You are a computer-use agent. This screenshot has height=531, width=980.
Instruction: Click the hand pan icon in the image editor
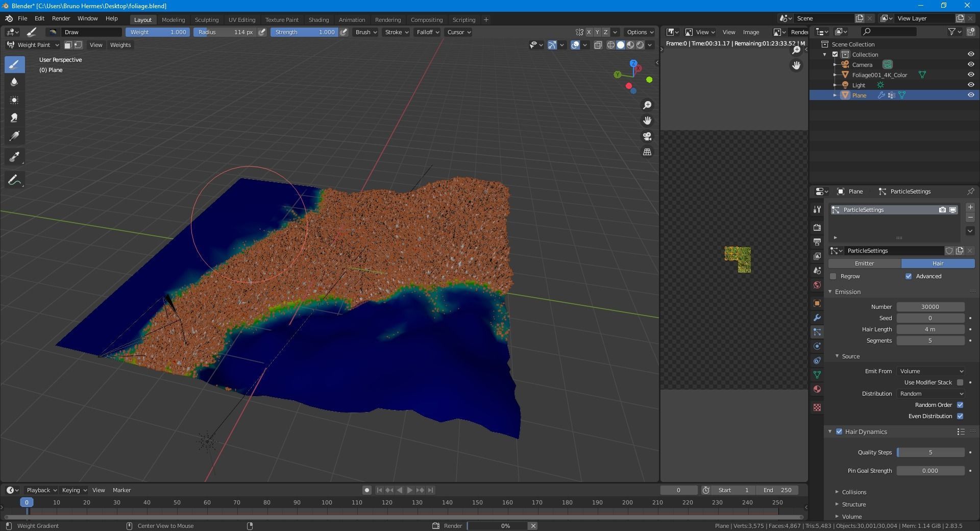pyautogui.click(x=796, y=65)
